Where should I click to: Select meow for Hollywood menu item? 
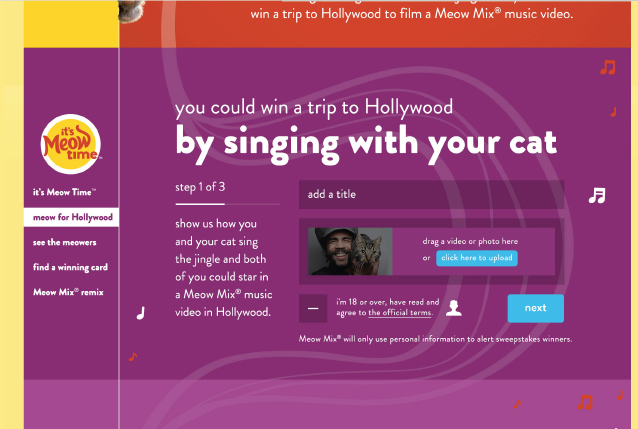tap(72, 217)
